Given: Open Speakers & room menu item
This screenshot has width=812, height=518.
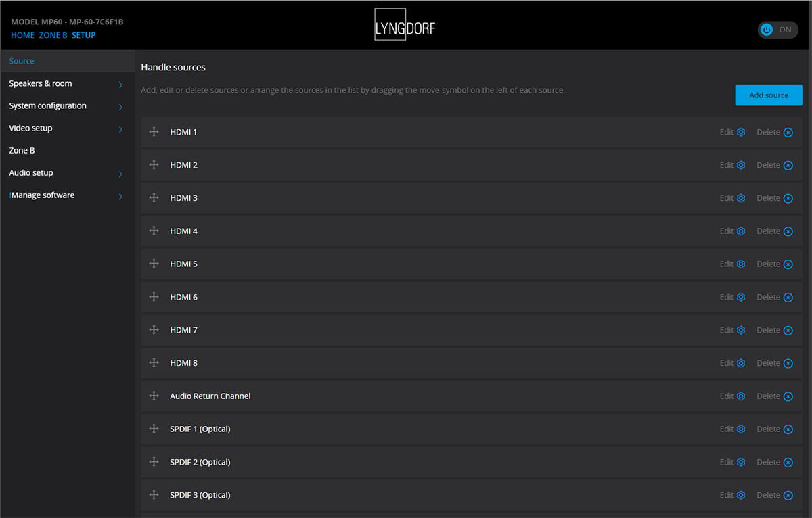Looking at the screenshot, I should 68,83.
